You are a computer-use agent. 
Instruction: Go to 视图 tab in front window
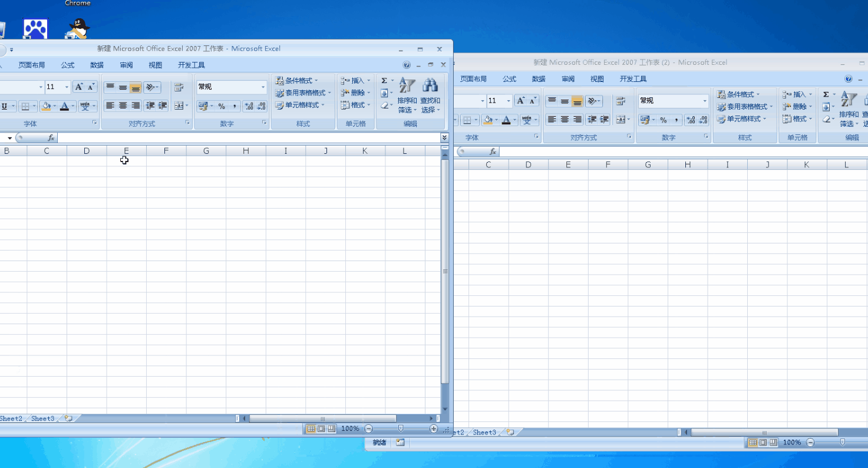[x=156, y=65]
